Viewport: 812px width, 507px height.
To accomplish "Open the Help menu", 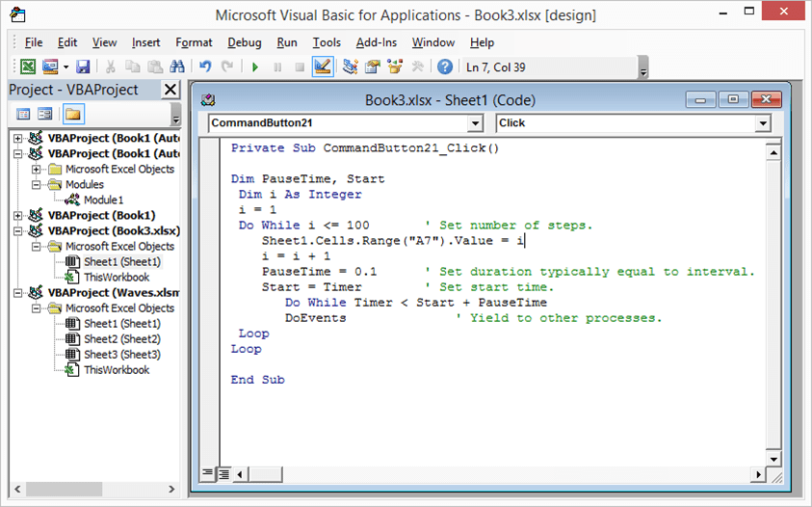I will 482,42.
